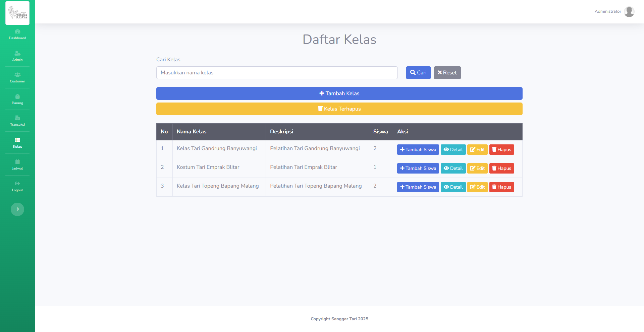644x332 pixels.
Task: Click the Logout sidebar icon
Action: (17, 184)
